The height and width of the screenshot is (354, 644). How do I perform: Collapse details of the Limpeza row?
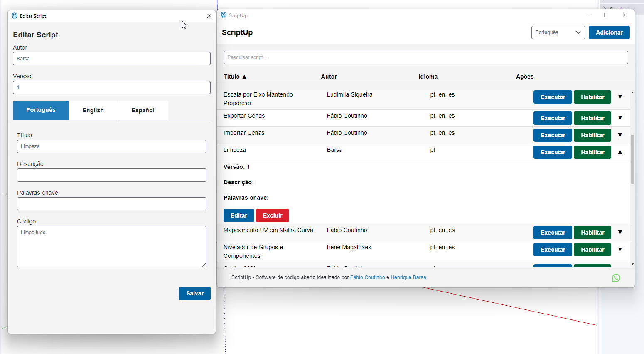click(620, 152)
